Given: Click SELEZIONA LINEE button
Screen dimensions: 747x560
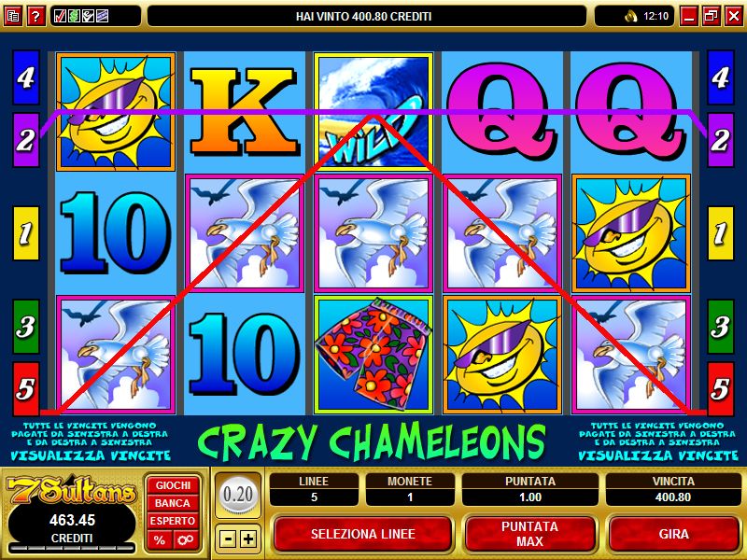Looking at the screenshot, I should pos(362,534).
